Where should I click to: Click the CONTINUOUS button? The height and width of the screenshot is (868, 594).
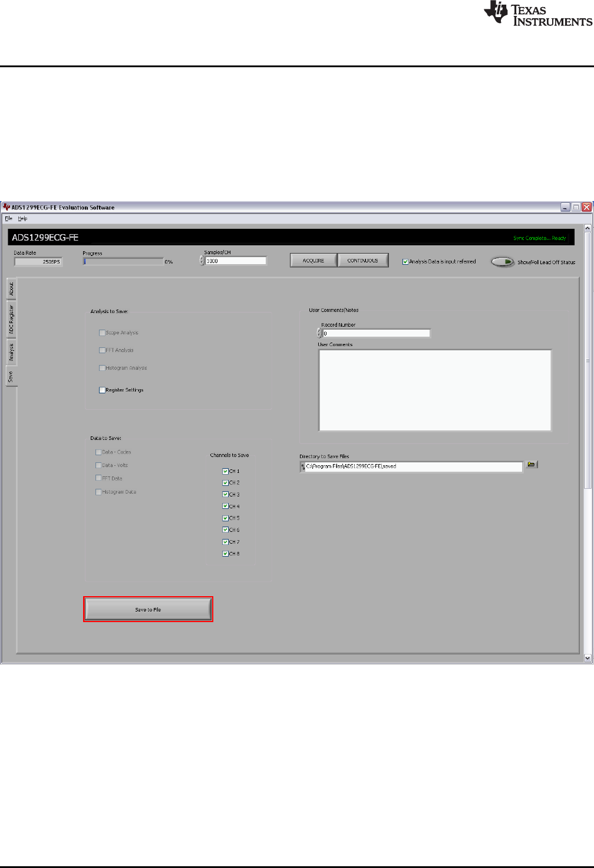click(363, 261)
